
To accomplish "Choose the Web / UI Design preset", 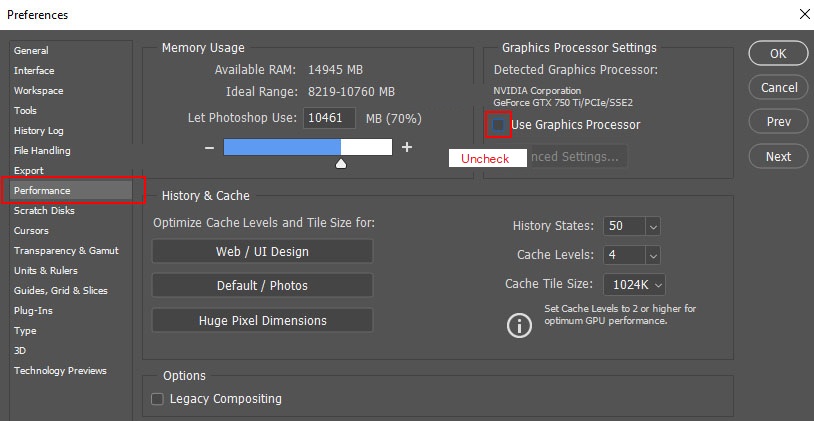I will [262, 251].
